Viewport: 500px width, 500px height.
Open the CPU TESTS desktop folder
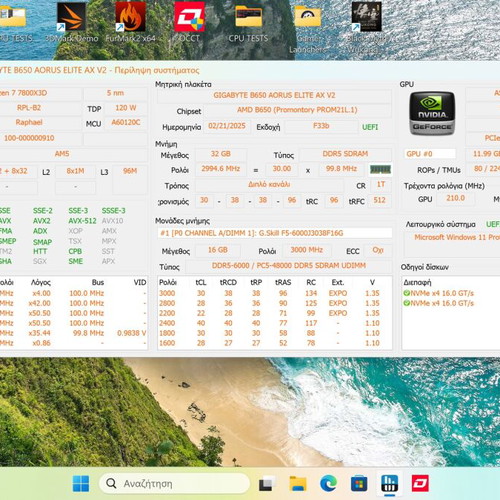pos(248,23)
